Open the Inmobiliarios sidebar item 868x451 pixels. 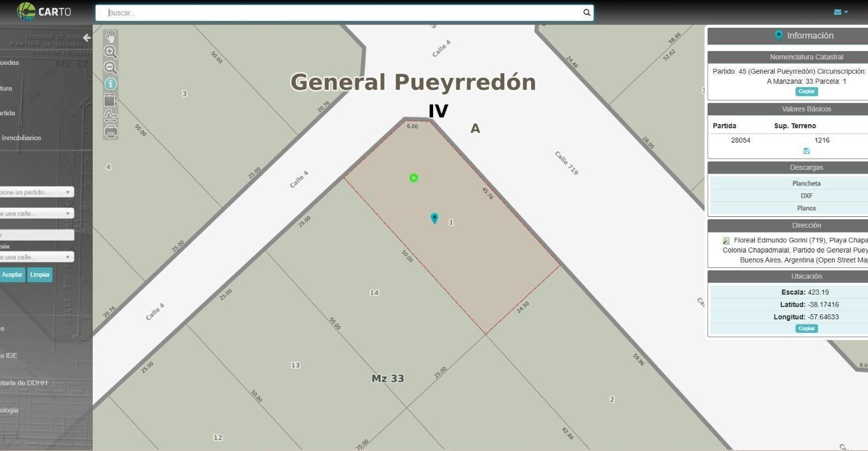click(21, 138)
